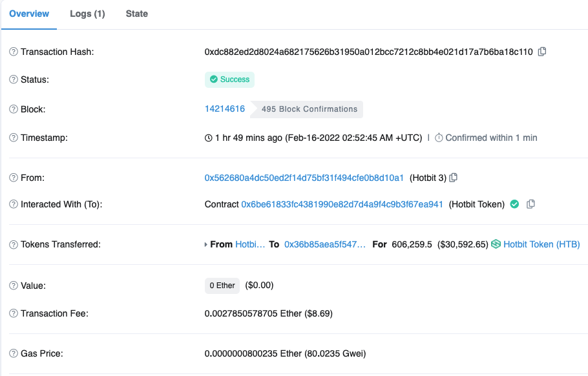Click help icon beside Tokens Transferred
This screenshot has width=588, height=376.
click(x=14, y=244)
